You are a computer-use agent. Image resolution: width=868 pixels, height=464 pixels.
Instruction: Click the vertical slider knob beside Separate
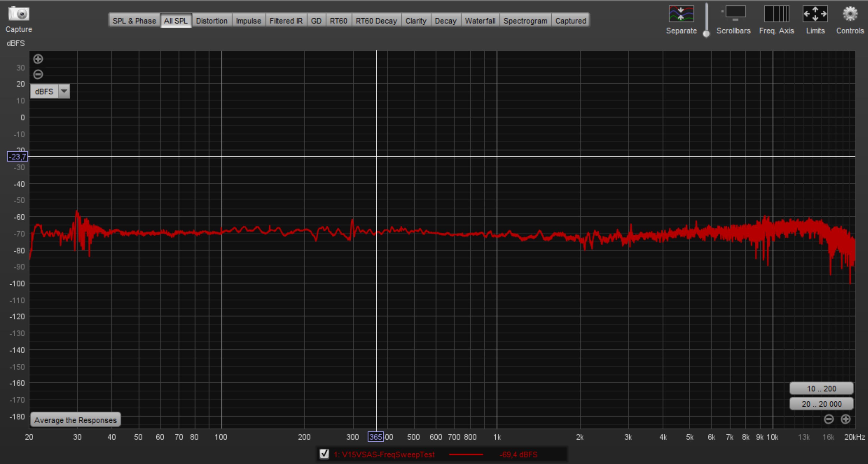706,33
